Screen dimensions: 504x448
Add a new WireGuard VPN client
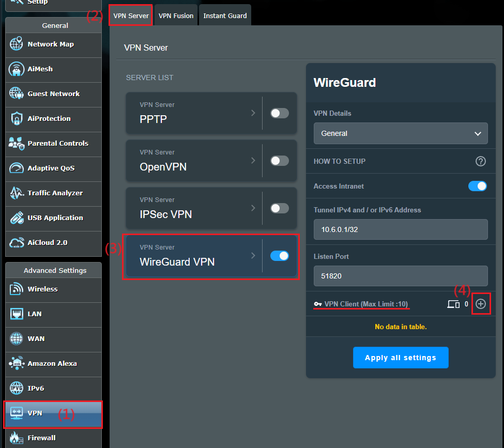pyautogui.click(x=481, y=304)
